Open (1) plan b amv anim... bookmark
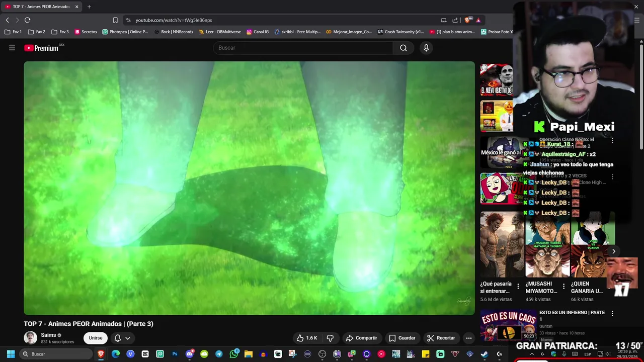Screen dimensions: 644x362 (x=452, y=32)
